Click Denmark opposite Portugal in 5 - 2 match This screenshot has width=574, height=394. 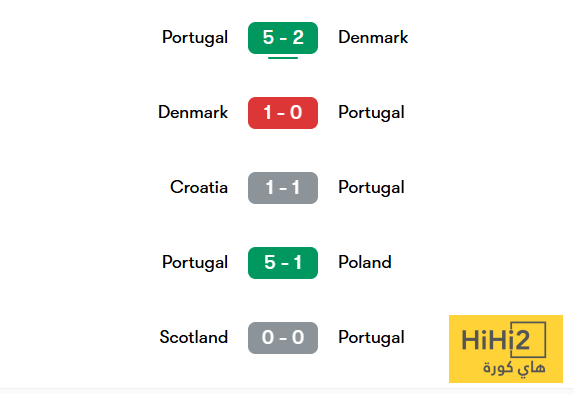tap(373, 37)
